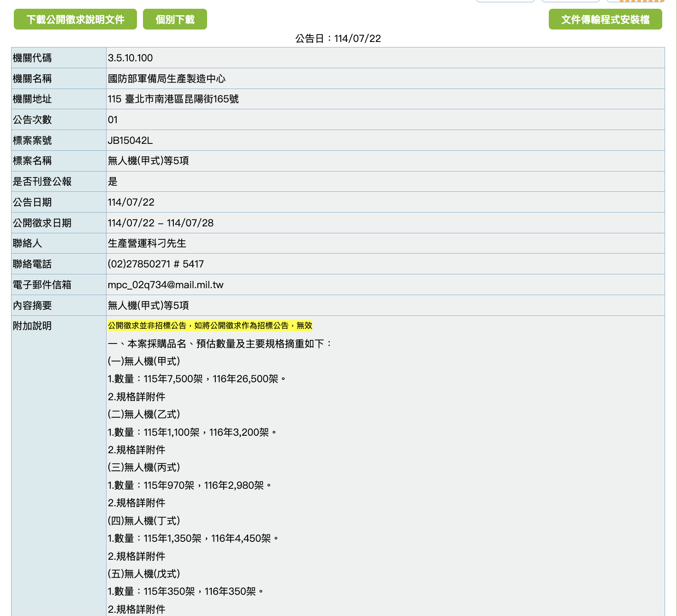
Task: Click the 公開徵求日期 row label
Action: pyautogui.click(x=42, y=223)
